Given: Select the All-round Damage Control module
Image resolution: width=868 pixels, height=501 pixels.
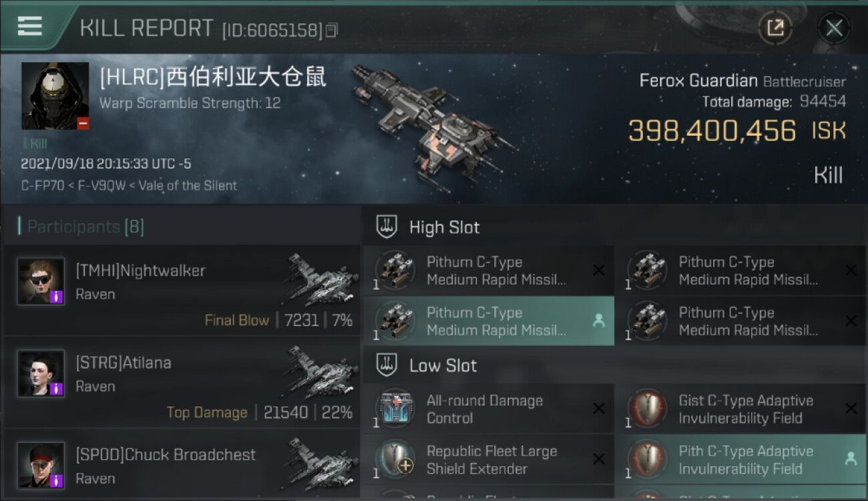Looking at the screenshot, I should point(489,409).
